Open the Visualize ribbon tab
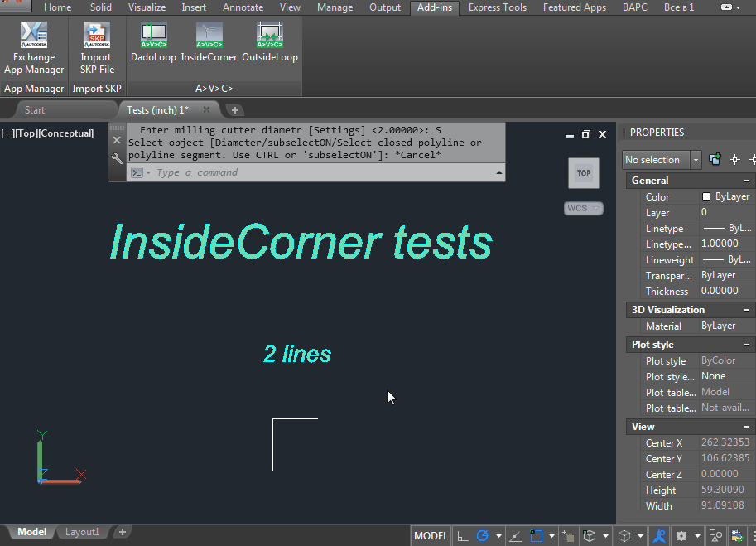Viewport: 756px width, 546px height. click(147, 7)
